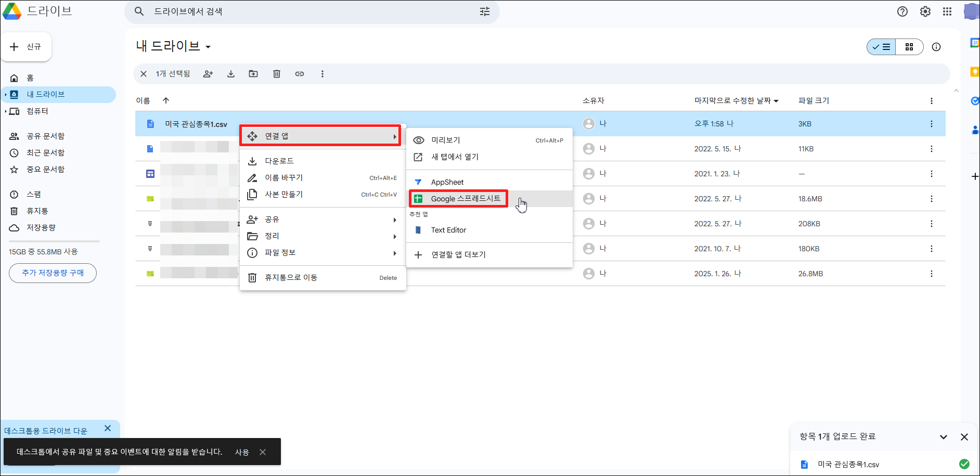Choose 이름 바꾸기 from context menu
980x476 pixels.
pos(323,178)
